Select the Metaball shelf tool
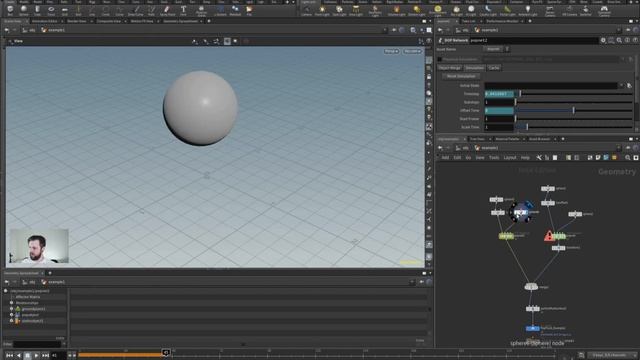 point(235,10)
